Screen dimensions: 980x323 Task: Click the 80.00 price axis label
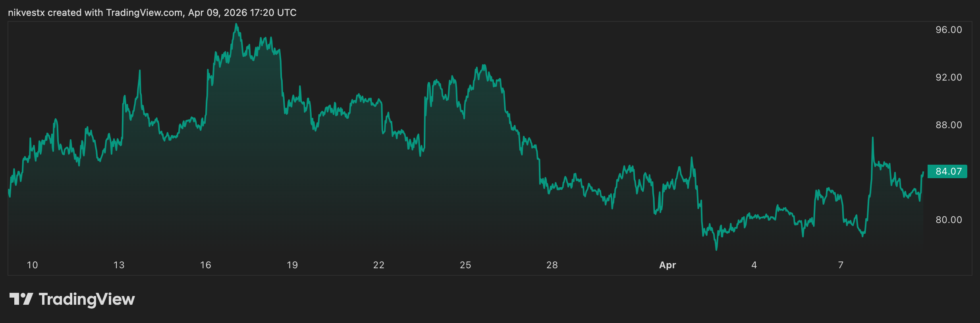coord(949,220)
